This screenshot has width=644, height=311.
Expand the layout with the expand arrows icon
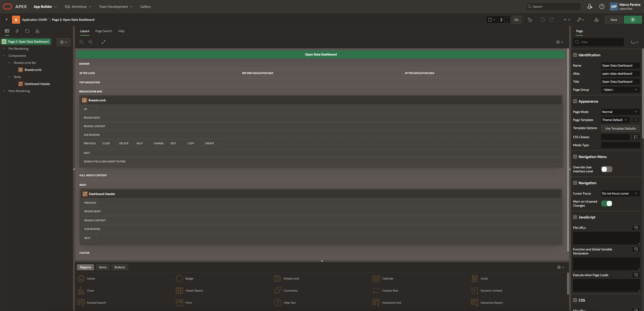(x=104, y=42)
